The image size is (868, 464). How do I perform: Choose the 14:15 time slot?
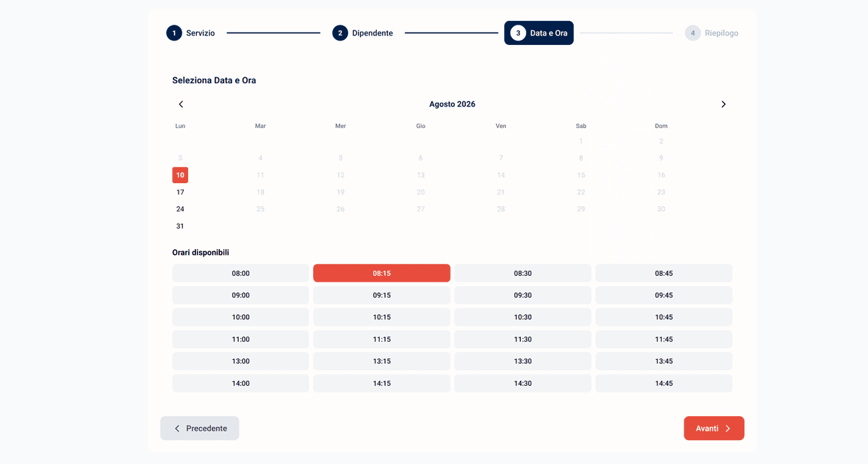coord(382,384)
